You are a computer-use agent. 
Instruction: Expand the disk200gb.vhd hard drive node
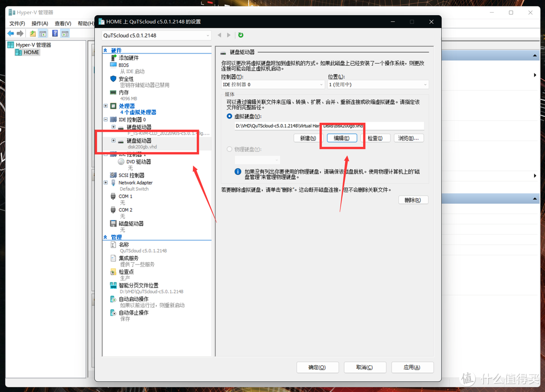point(114,140)
